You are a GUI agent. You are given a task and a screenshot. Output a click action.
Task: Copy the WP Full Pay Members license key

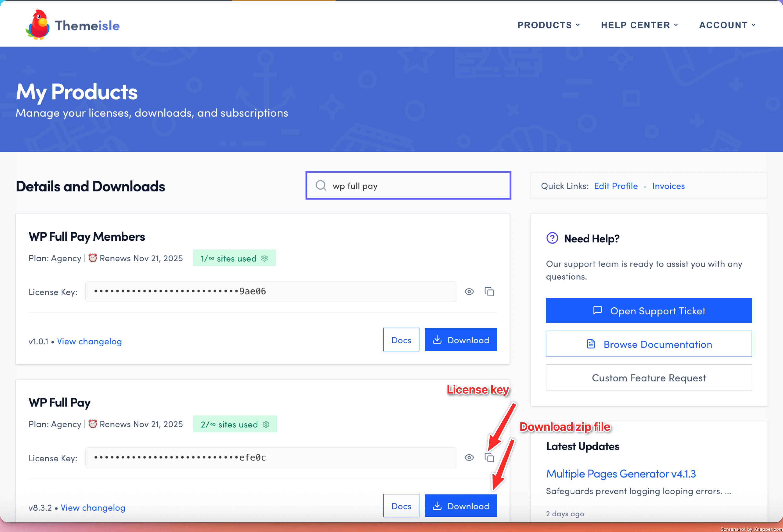point(489,292)
